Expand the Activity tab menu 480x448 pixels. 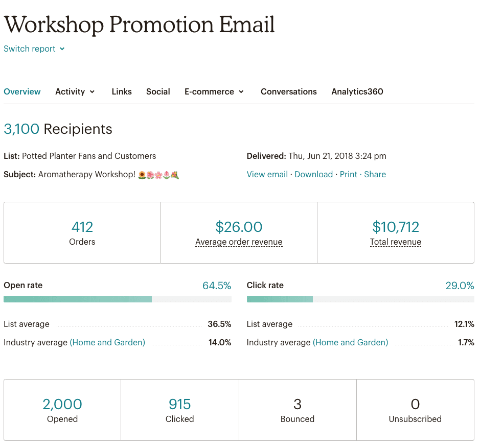pyautogui.click(x=75, y=91)
